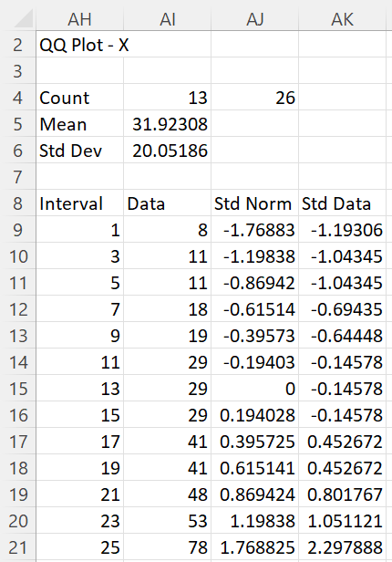Select the Interval cell with value 25
Screen dimensions: 392x562
79,547
